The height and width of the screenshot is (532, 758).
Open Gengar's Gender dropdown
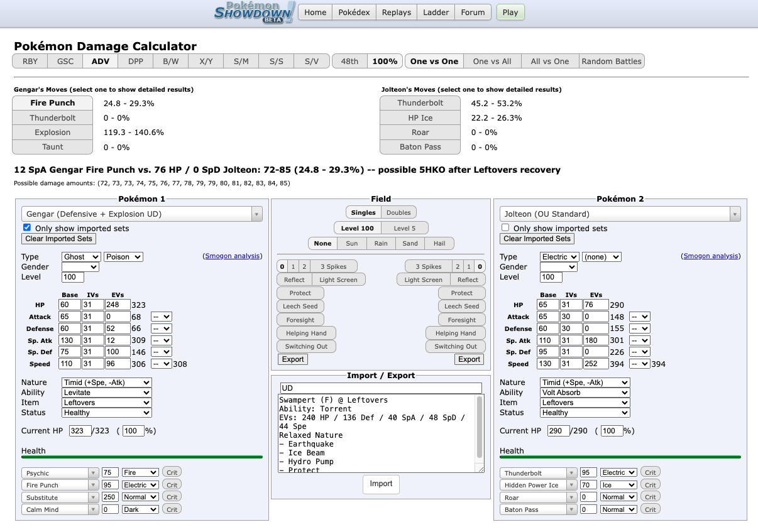(80, 266)
